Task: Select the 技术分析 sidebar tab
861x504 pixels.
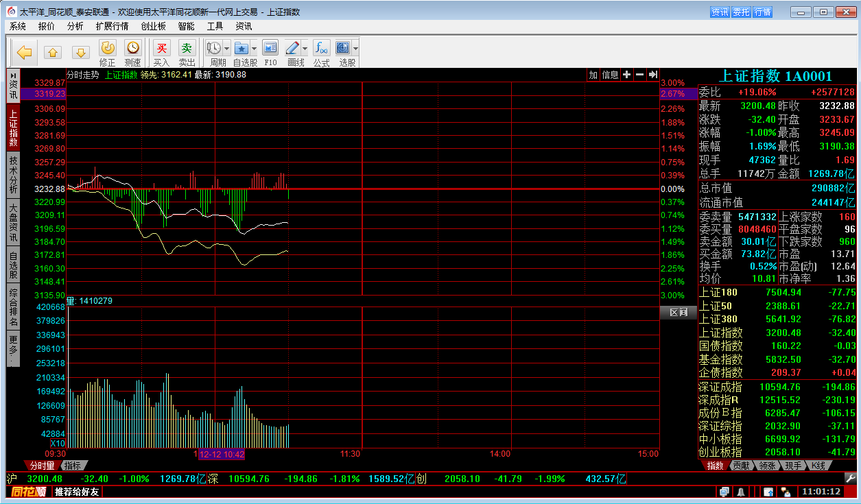Action: [13, 174]
